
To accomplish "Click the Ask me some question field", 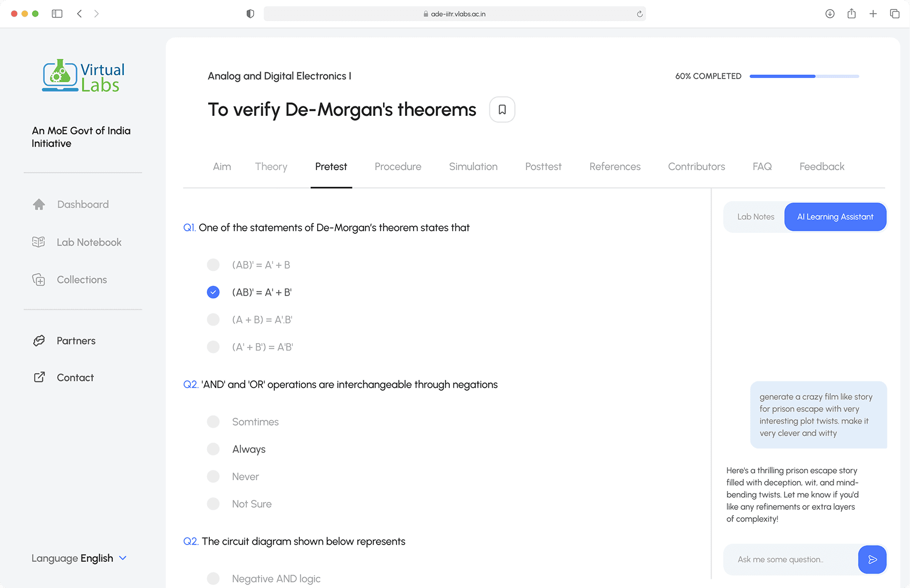I will coord(791,560).
